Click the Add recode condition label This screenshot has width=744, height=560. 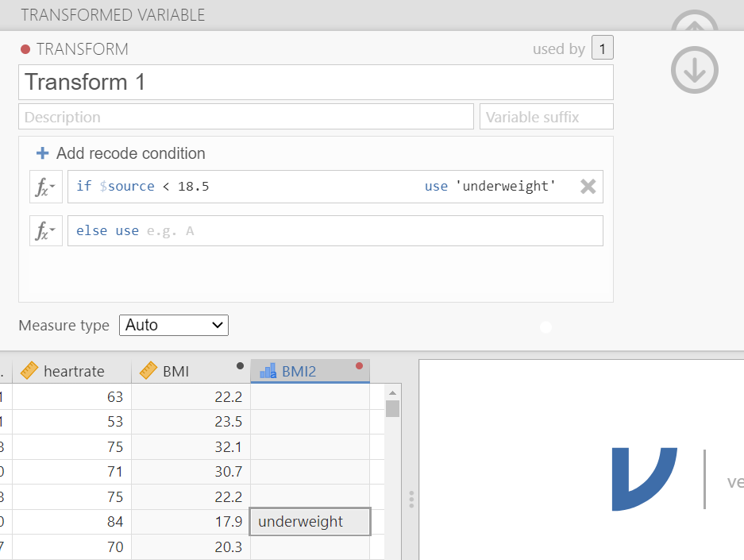coord(130,153)
